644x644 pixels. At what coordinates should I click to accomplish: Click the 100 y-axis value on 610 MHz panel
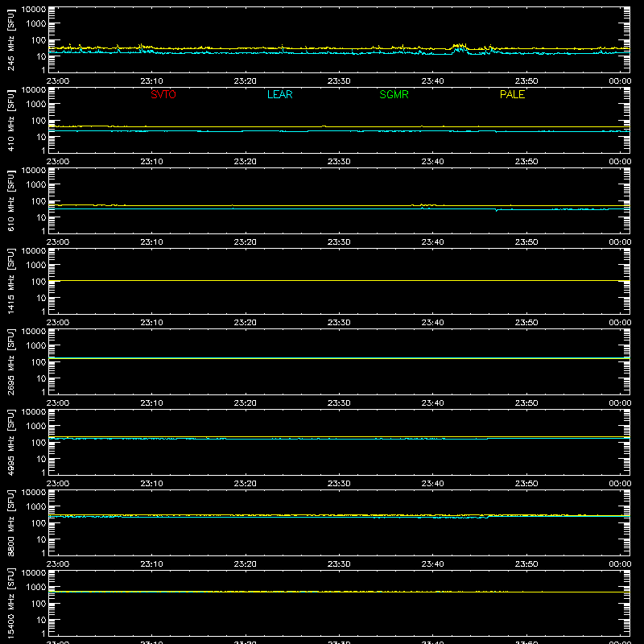click(39, 201)
